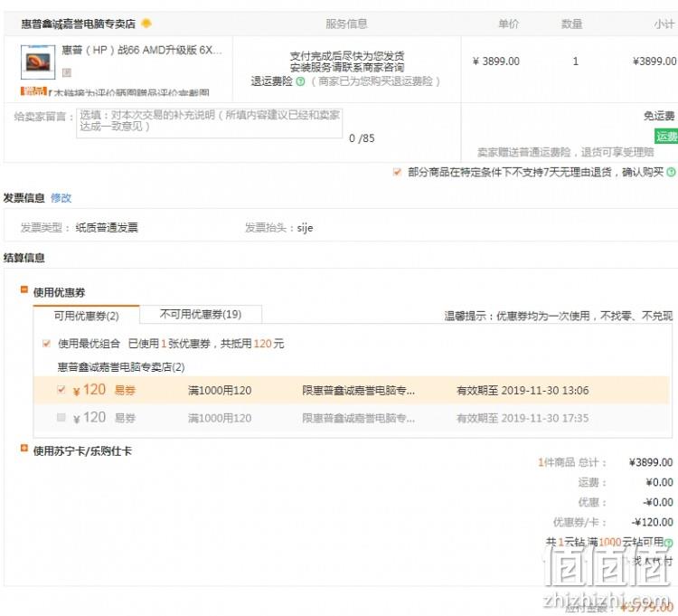Click invoice title value sije

click(x=305, y=228)
